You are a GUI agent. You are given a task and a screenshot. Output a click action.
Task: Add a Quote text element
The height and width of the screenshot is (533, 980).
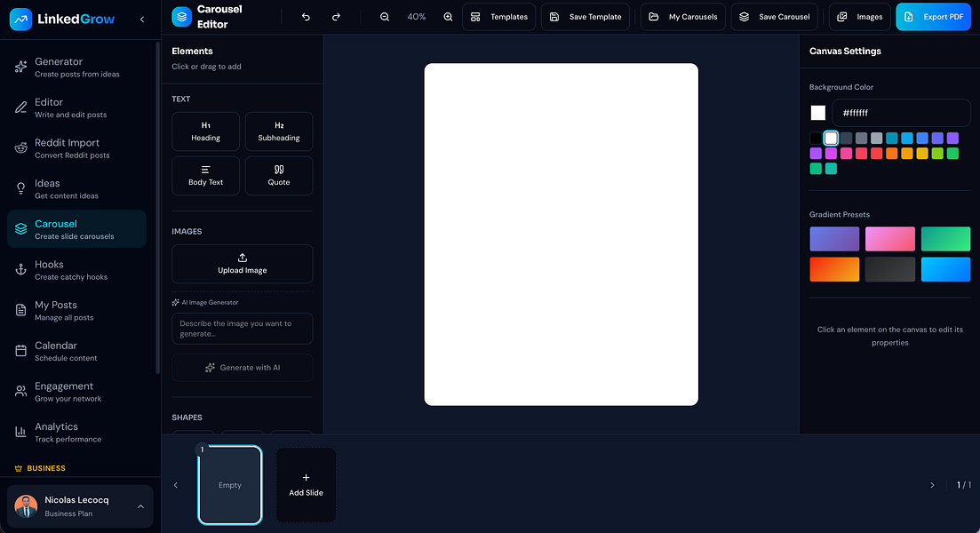click(x=279, y=176)
